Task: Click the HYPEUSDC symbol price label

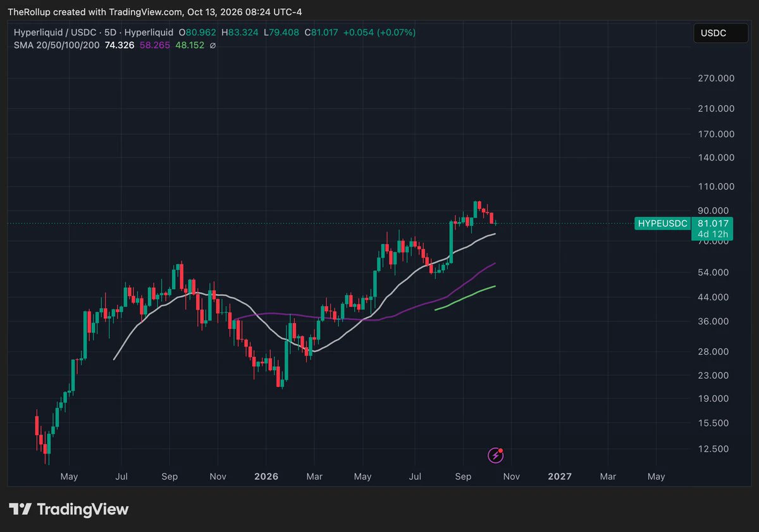Action: pyautogui.click(x=662, y=223)
